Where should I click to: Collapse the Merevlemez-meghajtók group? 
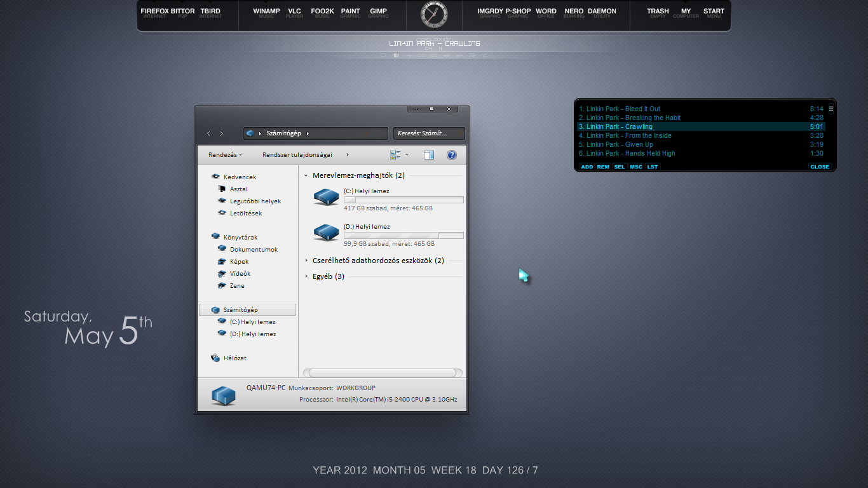(x=306, y=175)
